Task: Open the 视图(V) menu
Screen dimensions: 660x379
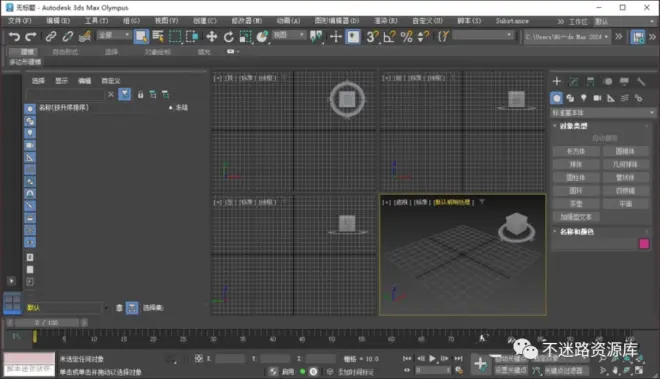Action: pyautogui.click(x=166, y=21)
